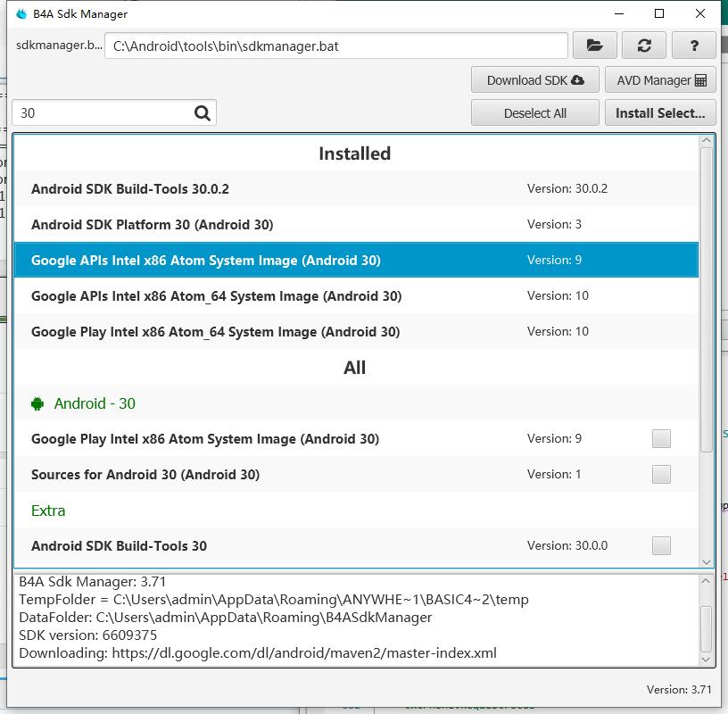Click the green Android robot icon
This screenshot has height=714, width=728.
click(37, 403)
